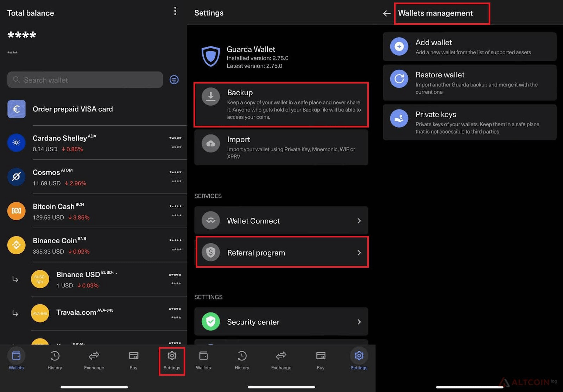Switch to Buy tab in Settings screen
Viewport: 563px width, 392px height.
pos(321,360)
